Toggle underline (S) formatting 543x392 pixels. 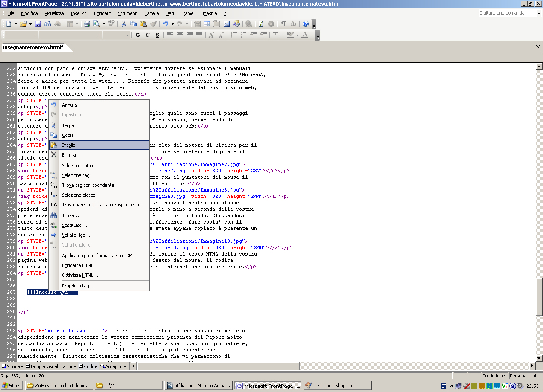[158, 35]
